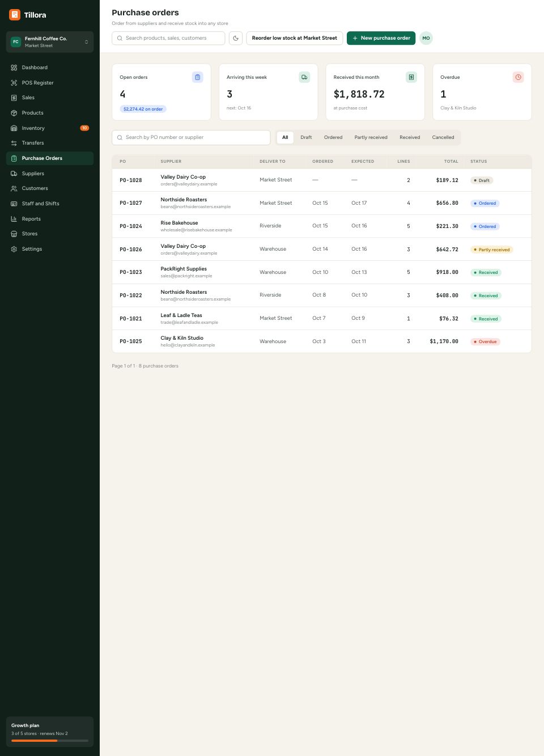
Task: Open Staff and Shifts page
Action: (x=50, y=204)
